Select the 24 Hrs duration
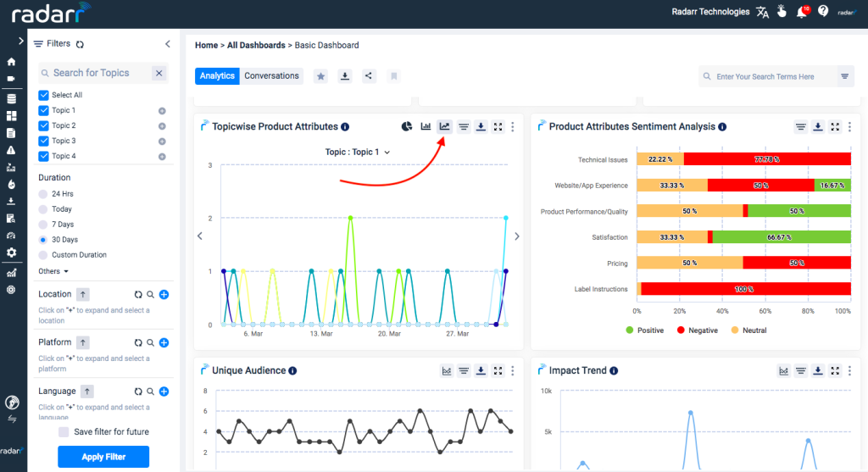The image size is (868, 472). coord(43,194)
